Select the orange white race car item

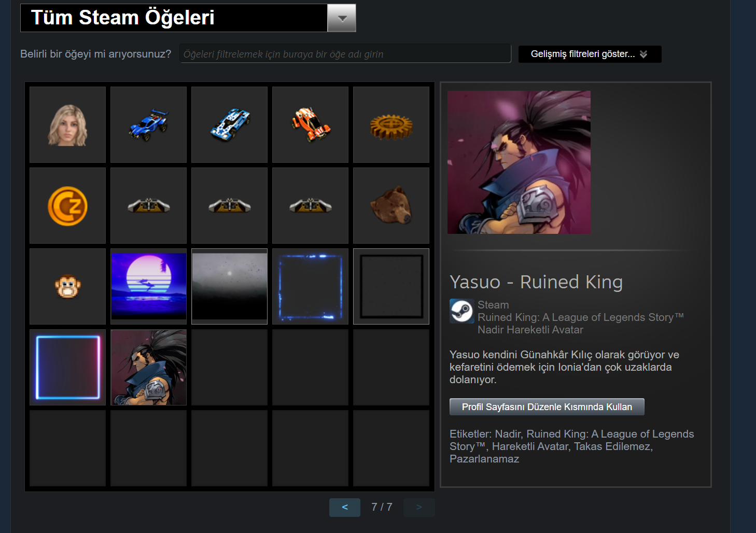tap(310, 124)
